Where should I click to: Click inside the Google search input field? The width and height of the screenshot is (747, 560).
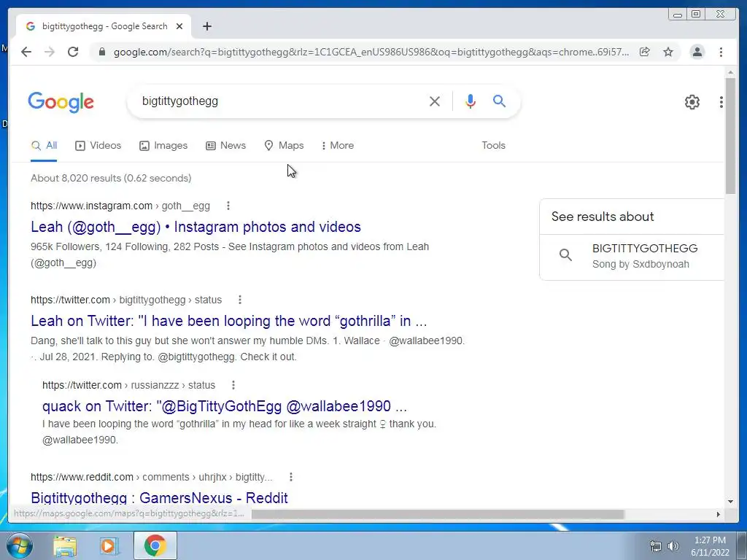281,101
